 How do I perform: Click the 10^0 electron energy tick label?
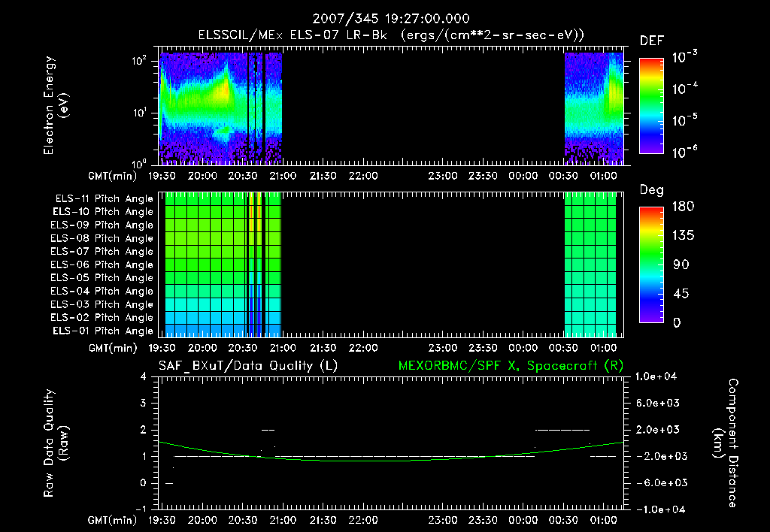pyautogui.click(x=139, y=163)
